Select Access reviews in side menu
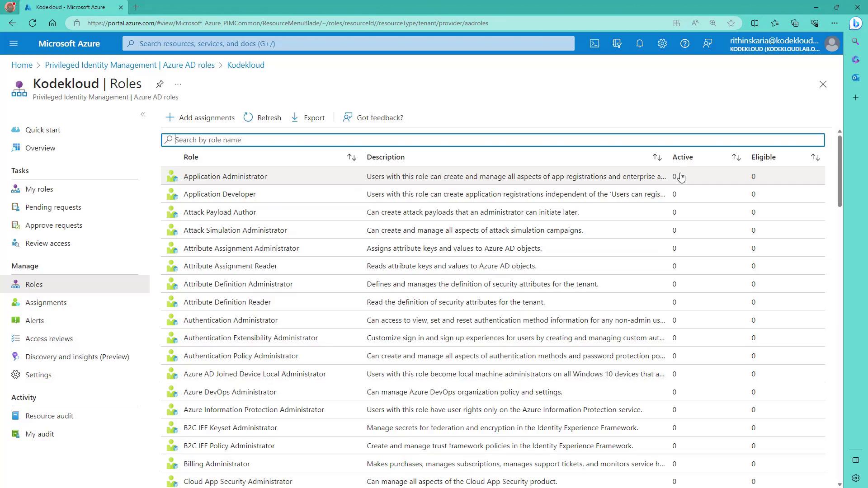Image resolution: width=868 pixels, height=488 pixels. pos(49,339)
